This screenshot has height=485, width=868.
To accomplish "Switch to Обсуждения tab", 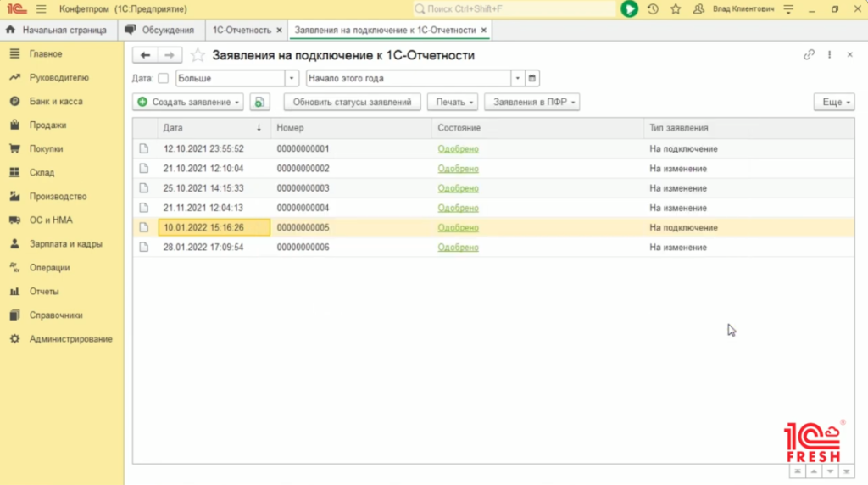I will click(161, 30).
